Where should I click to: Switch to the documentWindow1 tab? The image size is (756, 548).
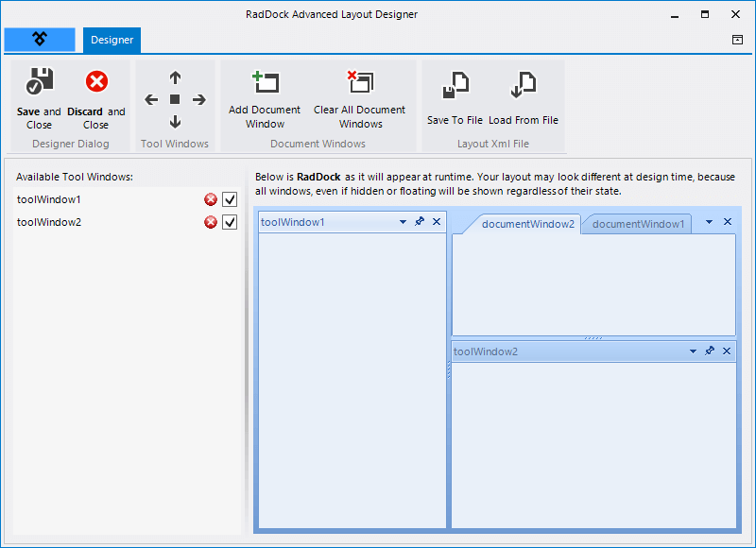[x=636, y=224]
